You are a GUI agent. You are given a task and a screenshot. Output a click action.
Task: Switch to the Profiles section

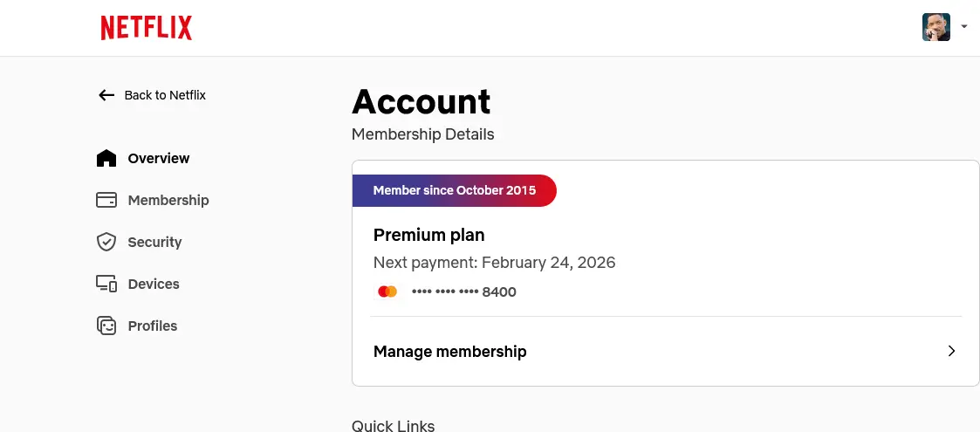137,326
